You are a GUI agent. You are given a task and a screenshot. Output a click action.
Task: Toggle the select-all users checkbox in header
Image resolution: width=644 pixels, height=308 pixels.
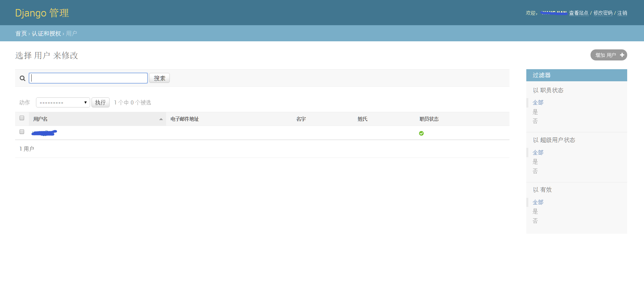point(22,118)
